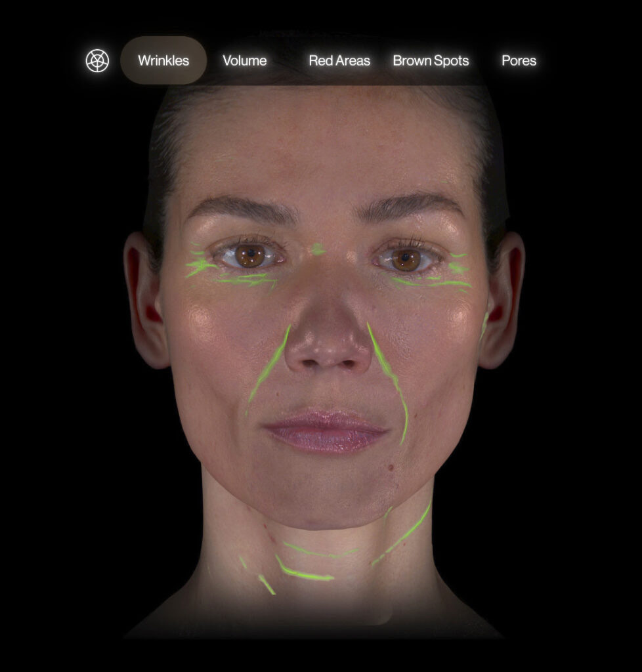Viewport: 642px width, 672px height.
Task: Select crow's feet marker beside image-right eye
Action: [x=459, y=267]
